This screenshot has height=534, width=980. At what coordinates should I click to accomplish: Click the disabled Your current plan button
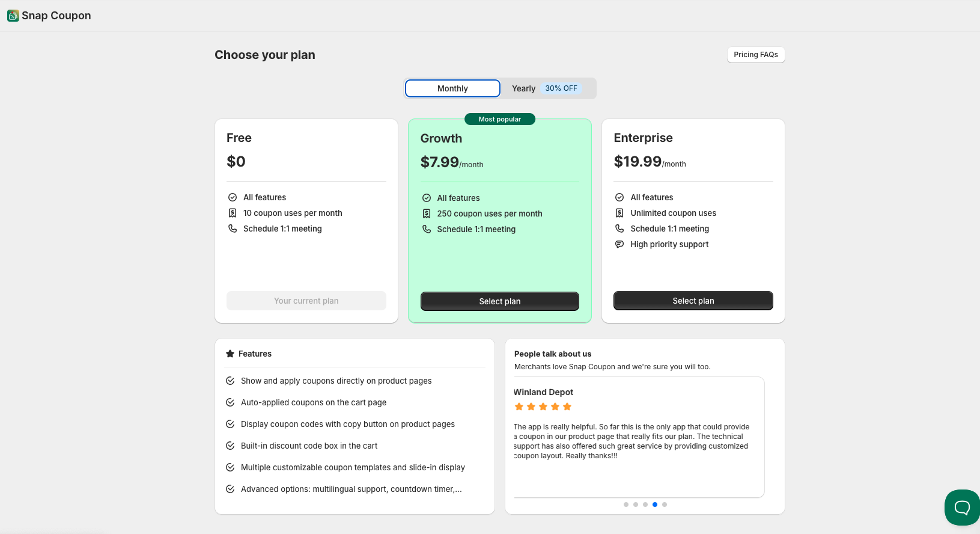[x=306, y=301]
